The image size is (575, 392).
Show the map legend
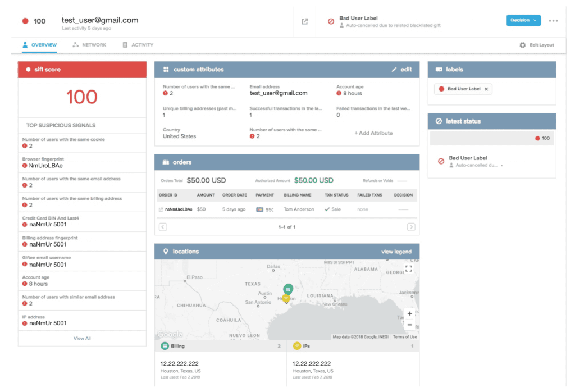[x=396, y=252]
